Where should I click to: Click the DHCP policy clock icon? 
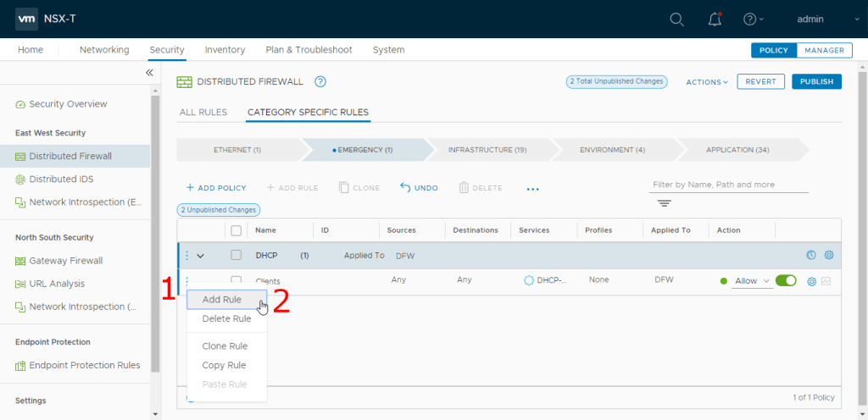pyautogui.click(x=811, y=255)
